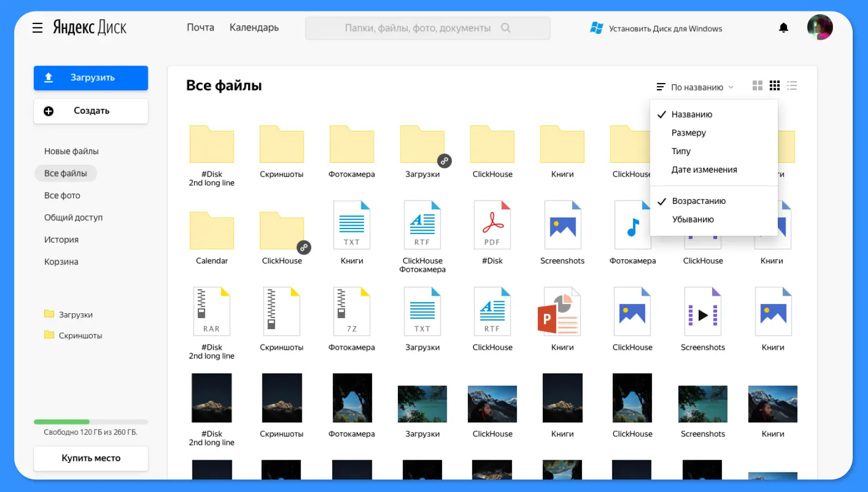
Task: Open the RAR archive file #Disk
Action: click(212, 312)
